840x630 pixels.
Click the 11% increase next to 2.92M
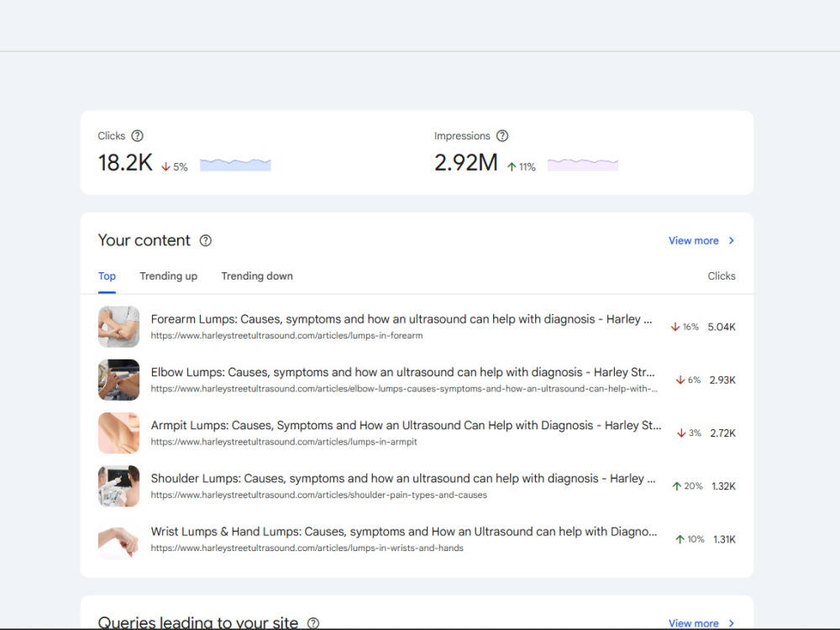522,167
